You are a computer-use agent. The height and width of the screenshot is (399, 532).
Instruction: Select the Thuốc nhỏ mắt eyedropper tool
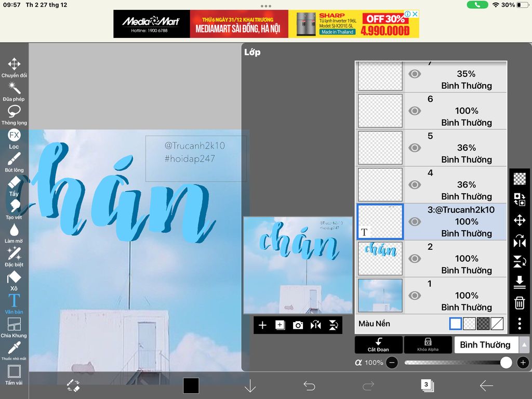pos(14,351)
